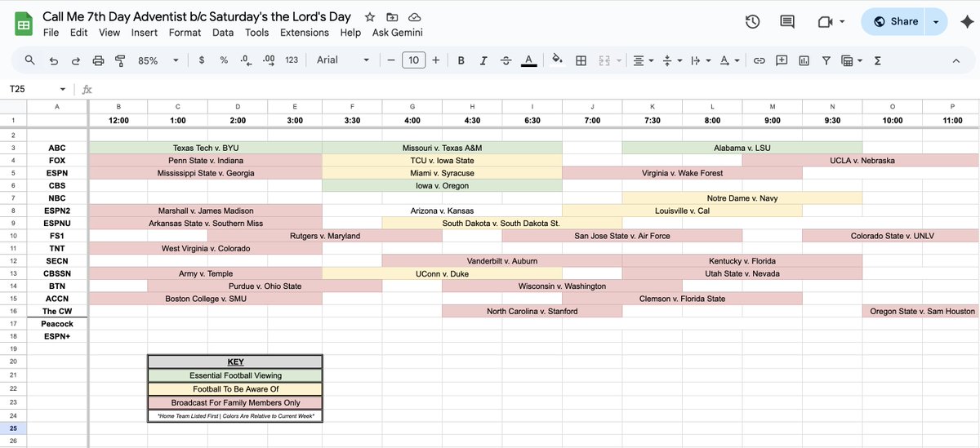Select row header 25

(13, 428)
